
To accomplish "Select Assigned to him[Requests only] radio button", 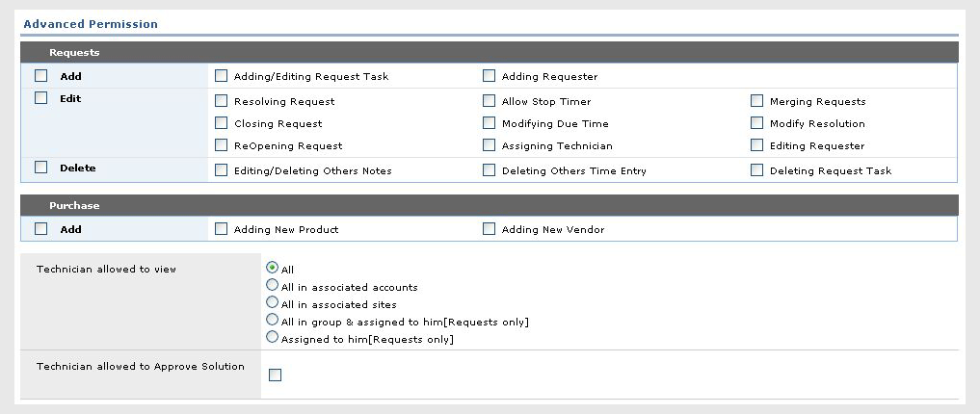I will pos(273,338).
